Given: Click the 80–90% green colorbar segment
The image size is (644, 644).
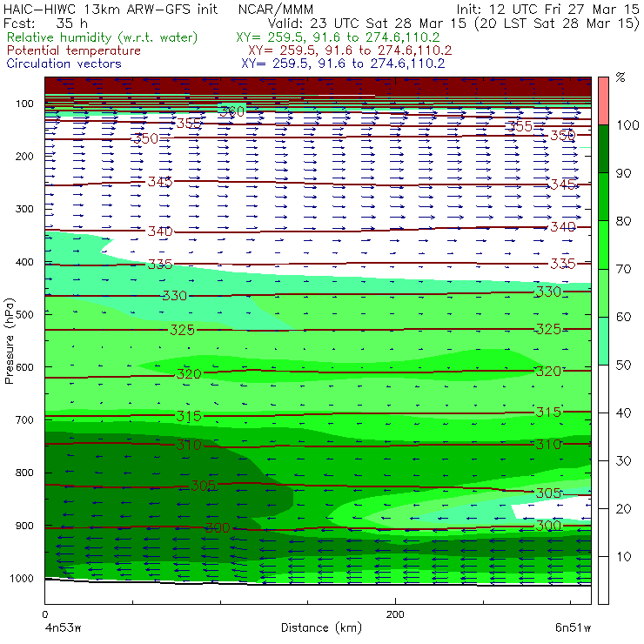Looking at the screenshot, I should click(x=603, y=197).
